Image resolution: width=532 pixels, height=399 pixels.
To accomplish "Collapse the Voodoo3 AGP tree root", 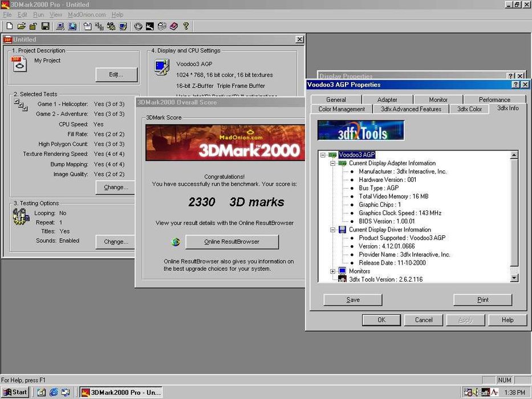I will 323,154.
